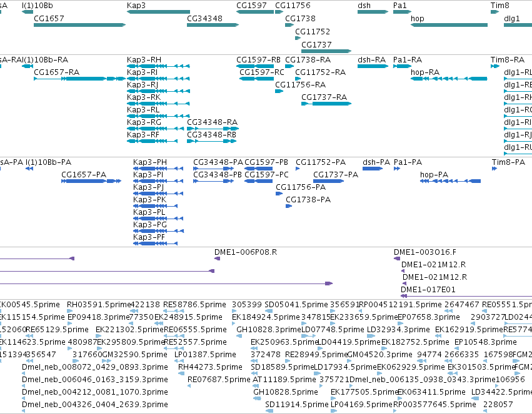
Task: Click EST Dmel_neb_008072_0429_0893.3prime
Action: point(95,367)
